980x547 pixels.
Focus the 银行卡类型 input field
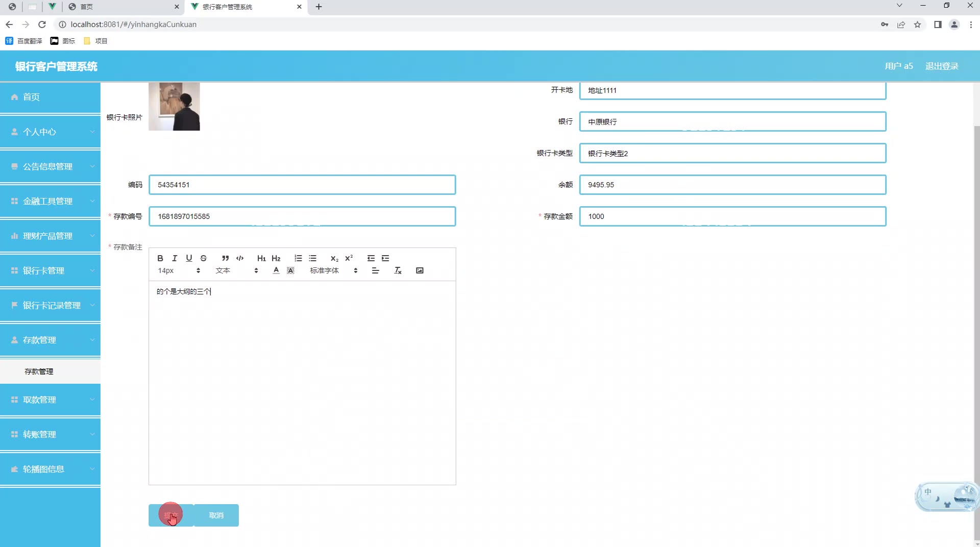pos(732,153)
